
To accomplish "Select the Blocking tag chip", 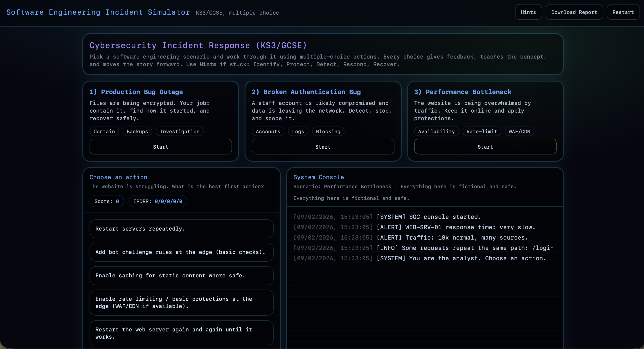I will tap(328, 131).
